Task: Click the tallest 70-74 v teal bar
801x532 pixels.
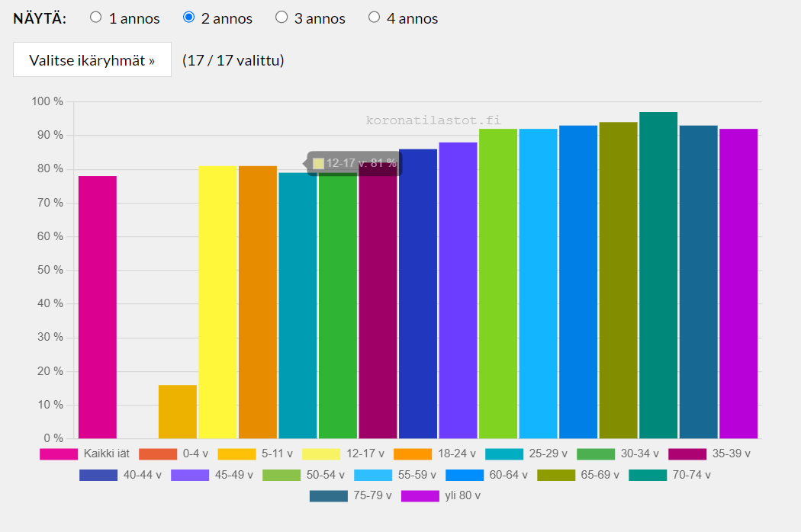Action: pos(658,275)
